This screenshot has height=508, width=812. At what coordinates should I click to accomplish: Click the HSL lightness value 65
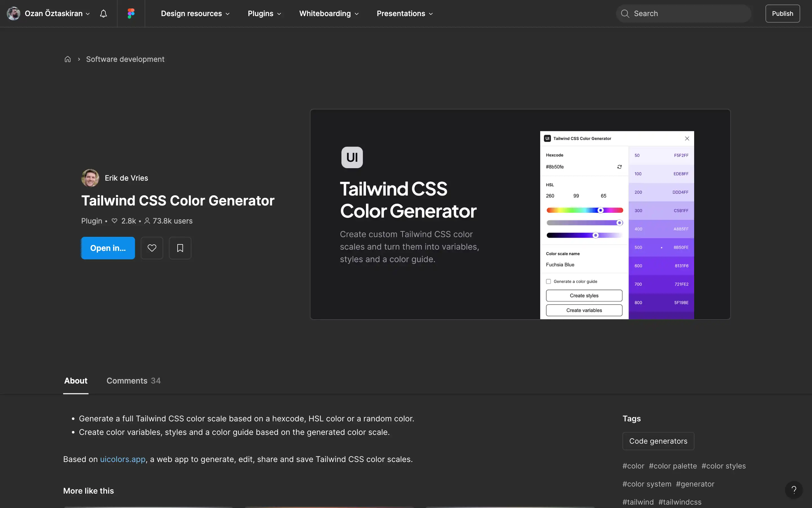point(603,196)
